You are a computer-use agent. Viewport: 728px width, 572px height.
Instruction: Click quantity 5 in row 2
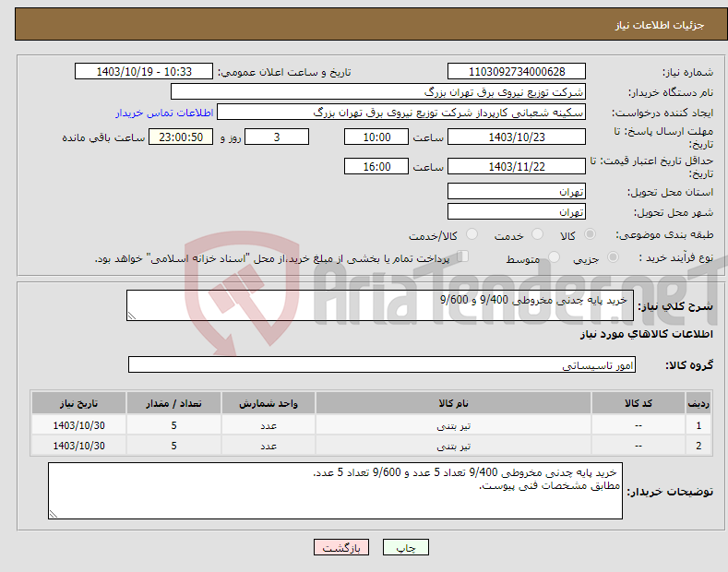tap(173, 446)
